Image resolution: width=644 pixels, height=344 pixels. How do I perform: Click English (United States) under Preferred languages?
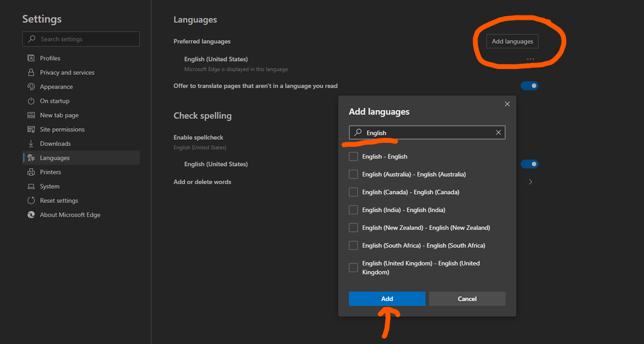tap(215, 59)
